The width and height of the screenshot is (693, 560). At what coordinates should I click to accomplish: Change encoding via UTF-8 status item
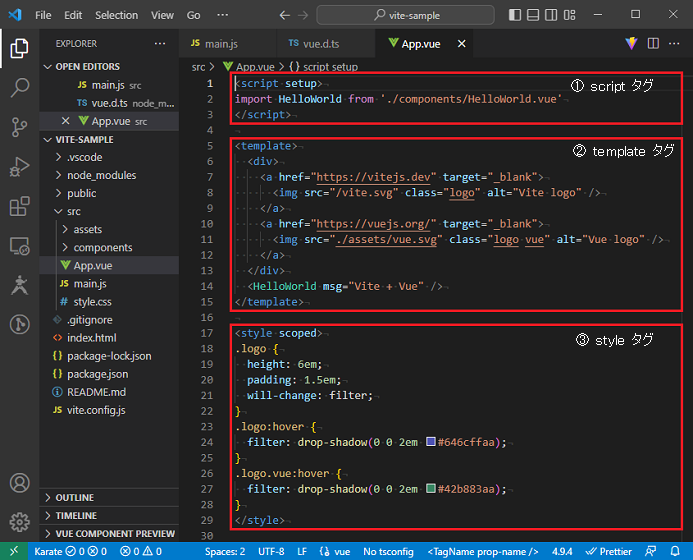pyautogui.click(x=271, y=552)
